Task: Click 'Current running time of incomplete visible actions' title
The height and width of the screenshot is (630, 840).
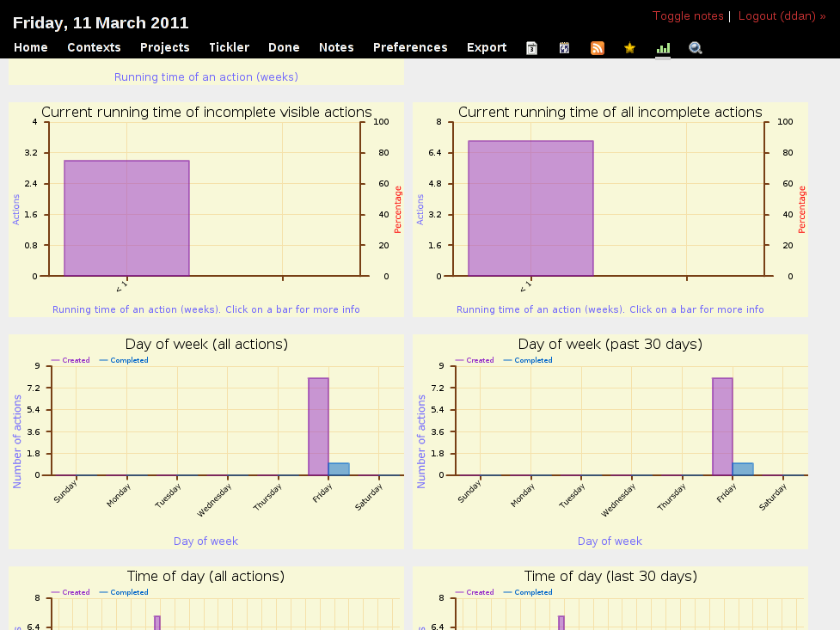Action: tap(206, 112)
